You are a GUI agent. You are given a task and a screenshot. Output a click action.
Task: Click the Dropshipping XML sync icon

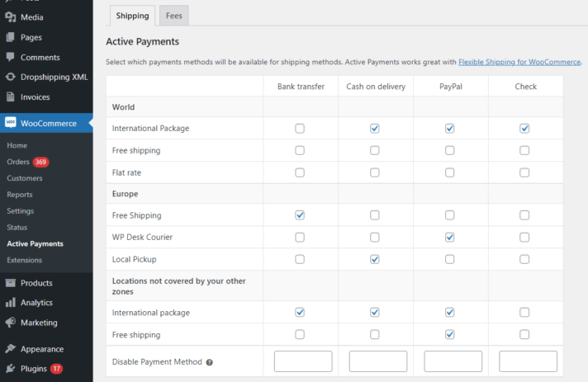pos(11,77)
